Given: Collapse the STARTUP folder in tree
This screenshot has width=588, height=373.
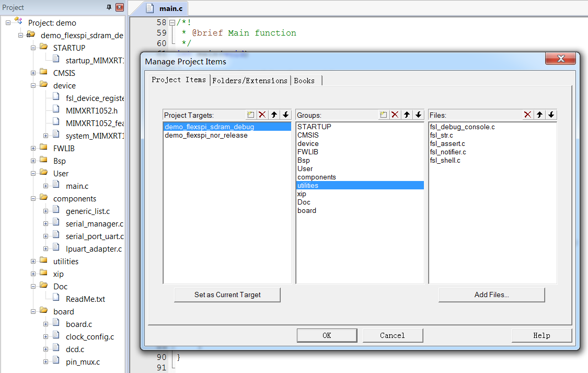Looking at the screenshot, I should (x=33, y=48).
